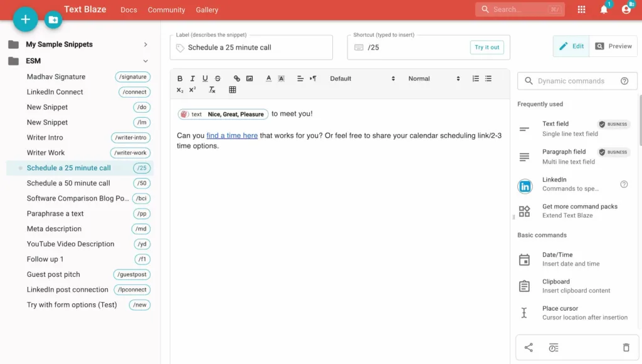Open the Guest post pitch snippet
This screenshot has height=364, width=642.
click(x=80, y=274)
